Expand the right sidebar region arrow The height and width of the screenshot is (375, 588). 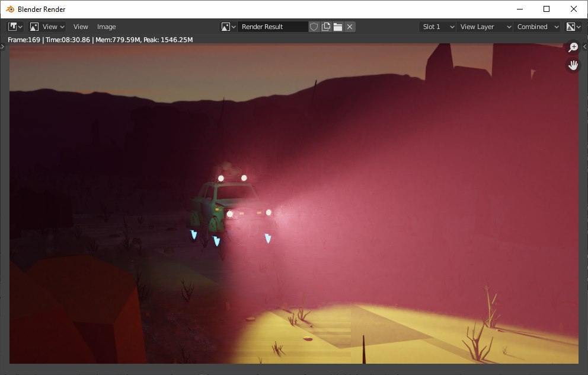point(585,46)
